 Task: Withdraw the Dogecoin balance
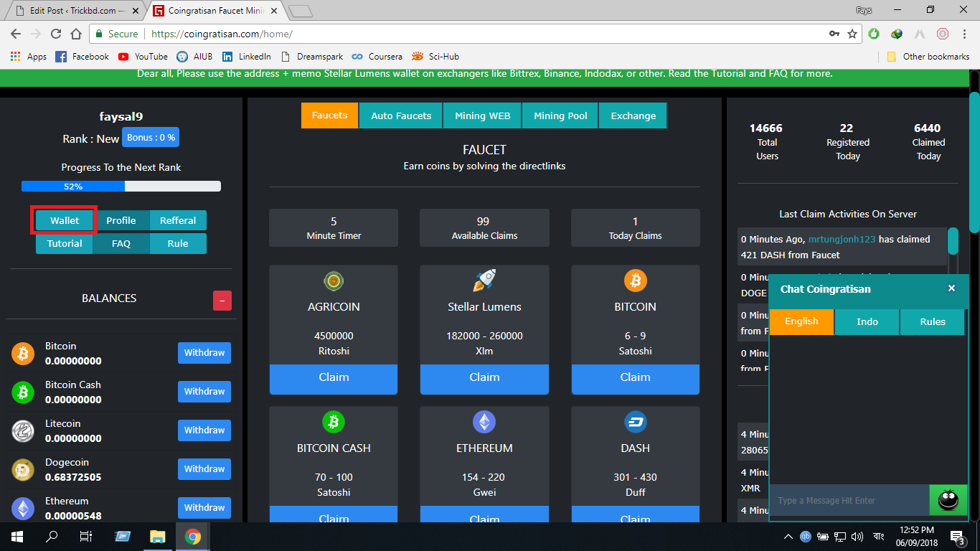click(x=204, y=469)
